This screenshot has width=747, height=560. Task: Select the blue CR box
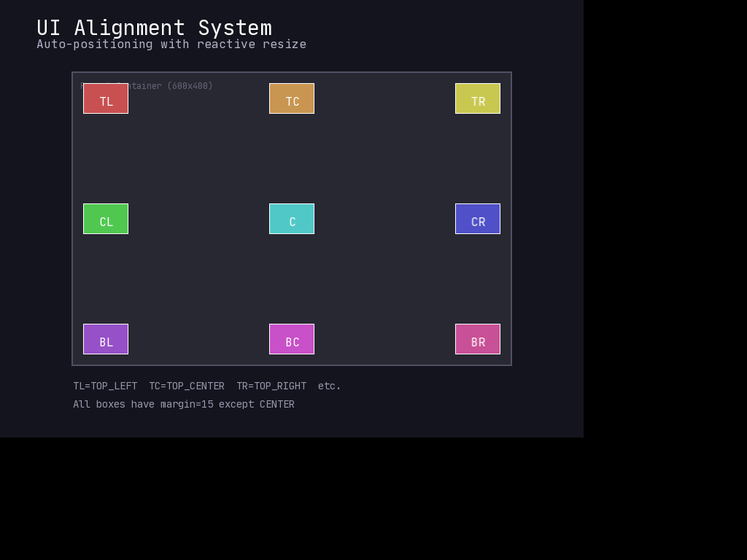478,219
